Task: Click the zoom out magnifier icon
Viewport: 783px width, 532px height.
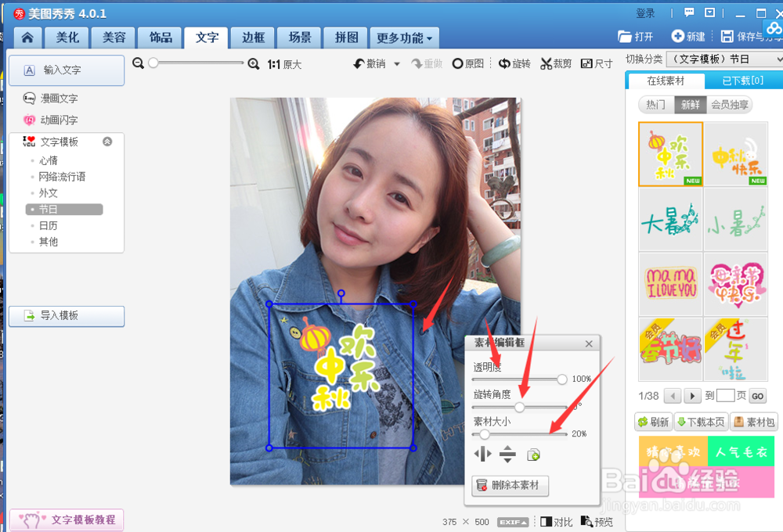Action: [139, 63]
